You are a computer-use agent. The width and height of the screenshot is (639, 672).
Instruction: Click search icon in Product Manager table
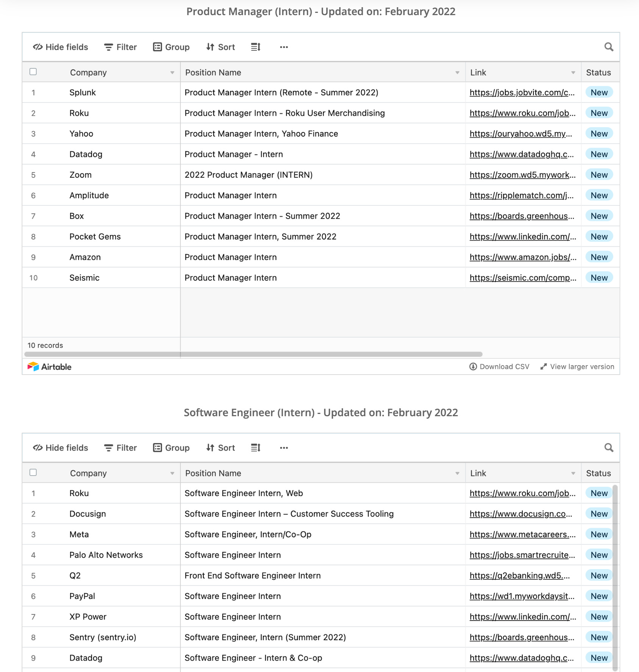pos(609,47)
